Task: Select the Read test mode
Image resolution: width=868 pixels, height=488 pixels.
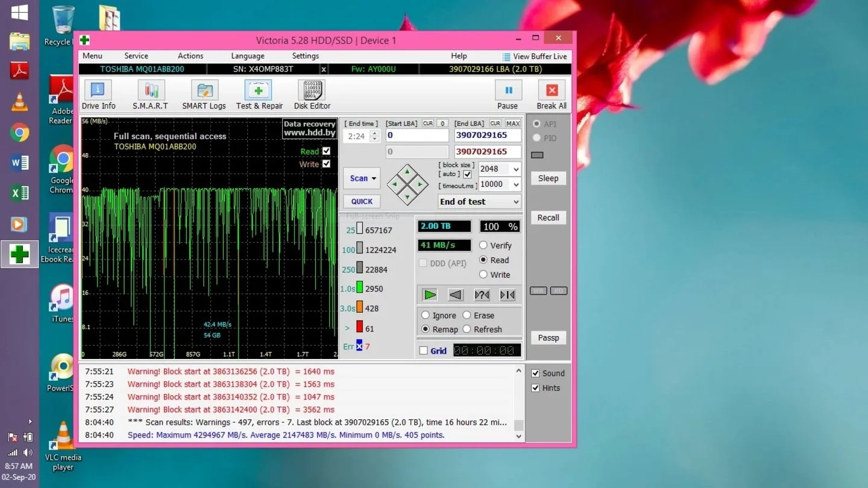Action: (x=483, y=260)
